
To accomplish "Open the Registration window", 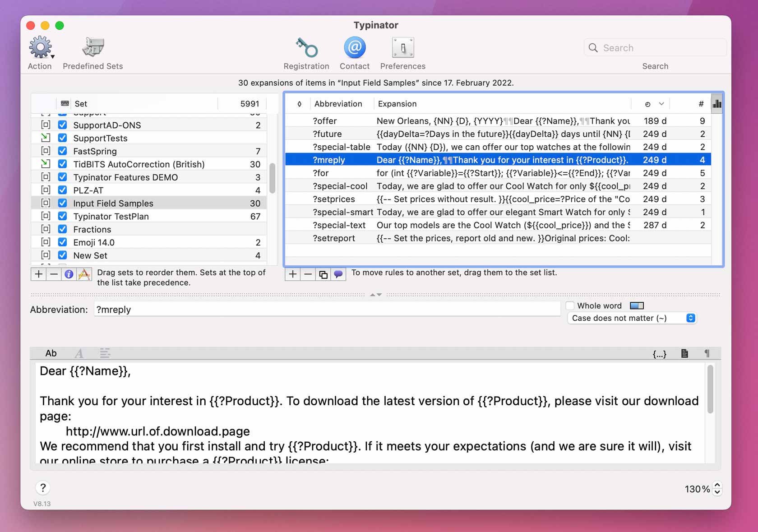I will point(306,47).
